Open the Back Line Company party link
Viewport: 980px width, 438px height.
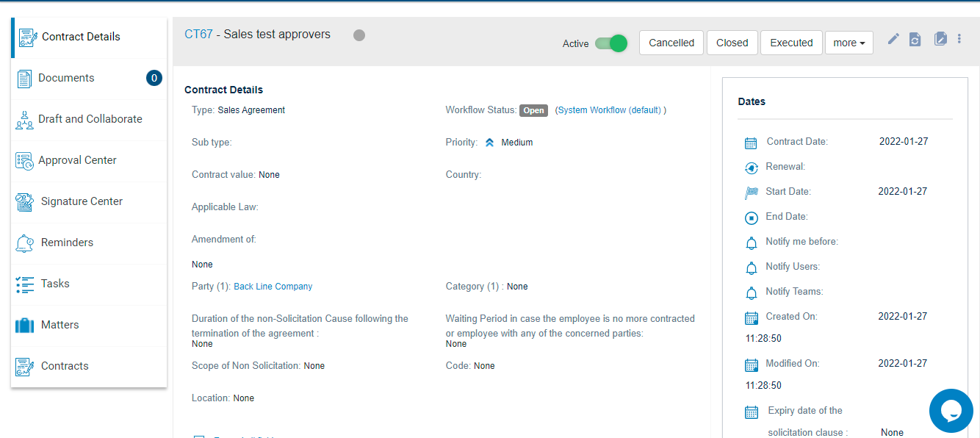[273, 287]
